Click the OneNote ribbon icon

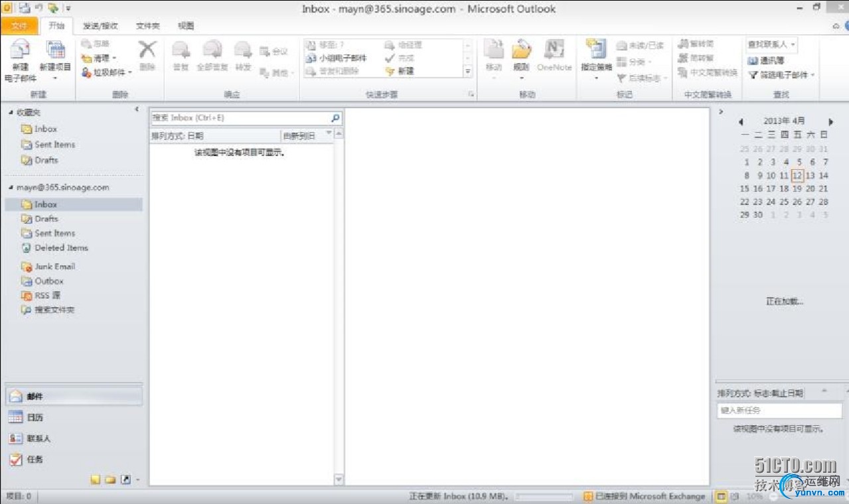[x=554, y=50]
